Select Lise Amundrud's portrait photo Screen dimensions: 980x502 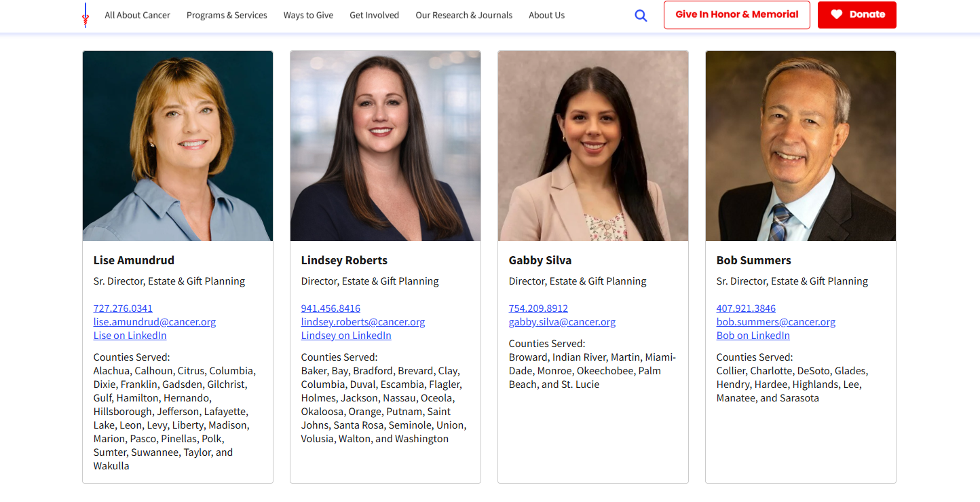(x=178, y=146)
